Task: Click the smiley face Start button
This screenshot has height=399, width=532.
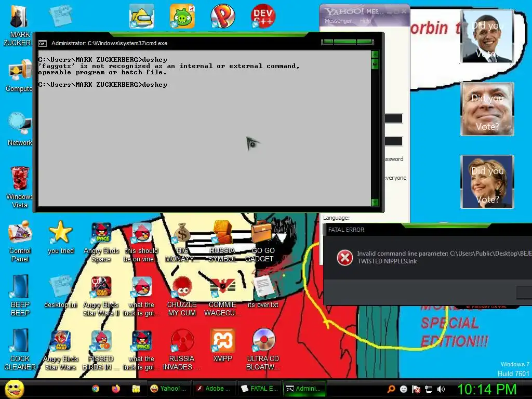Action: tap(14, 389)
